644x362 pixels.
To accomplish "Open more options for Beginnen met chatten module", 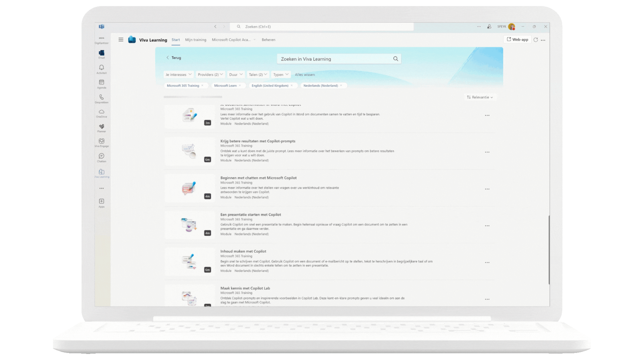I will pyautogui.click(x=487, y=189).
